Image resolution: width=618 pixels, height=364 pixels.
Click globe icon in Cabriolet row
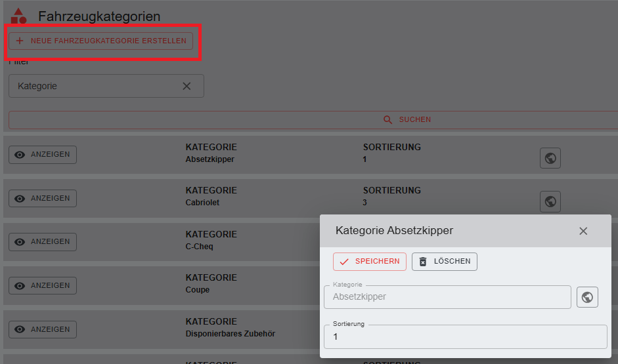pyautogui.click(x=550, y=201)
